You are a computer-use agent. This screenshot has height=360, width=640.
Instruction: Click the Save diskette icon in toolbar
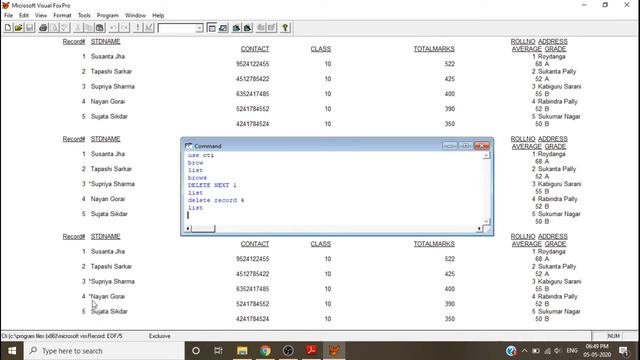coord(29,28)
